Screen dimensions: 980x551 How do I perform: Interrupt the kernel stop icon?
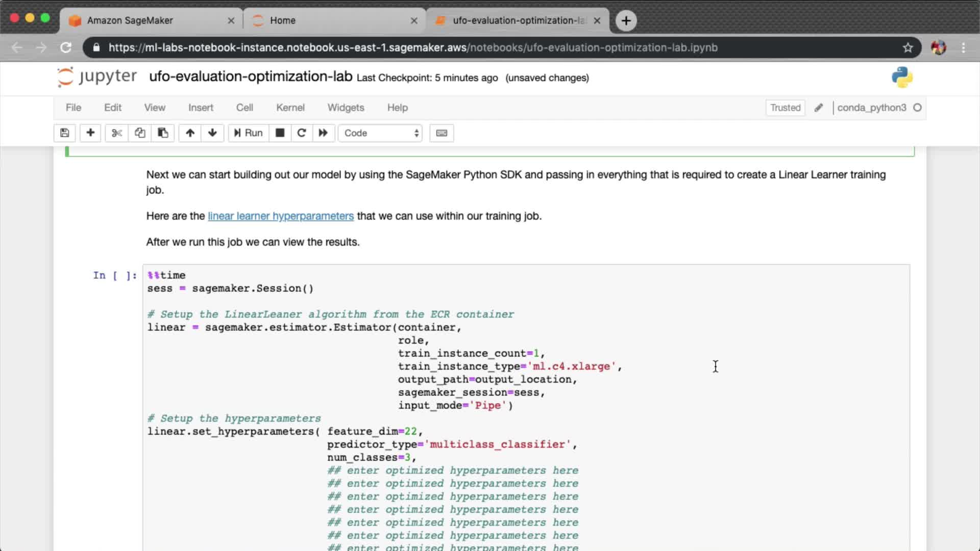point(280,133)
